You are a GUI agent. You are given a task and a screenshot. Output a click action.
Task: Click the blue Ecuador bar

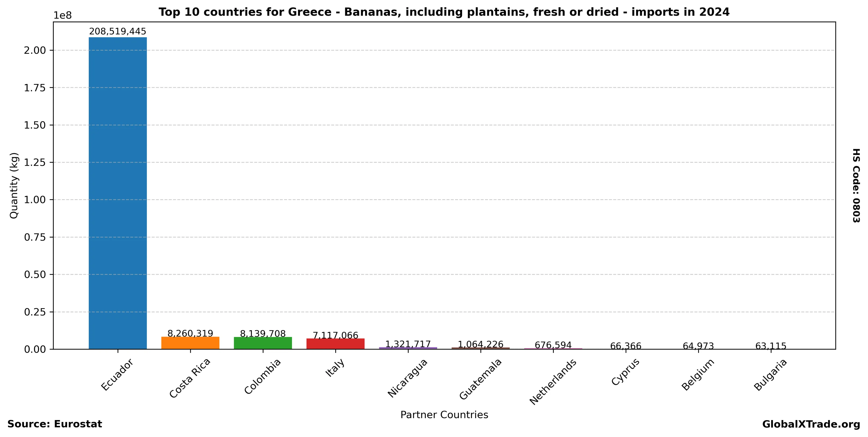117,193
